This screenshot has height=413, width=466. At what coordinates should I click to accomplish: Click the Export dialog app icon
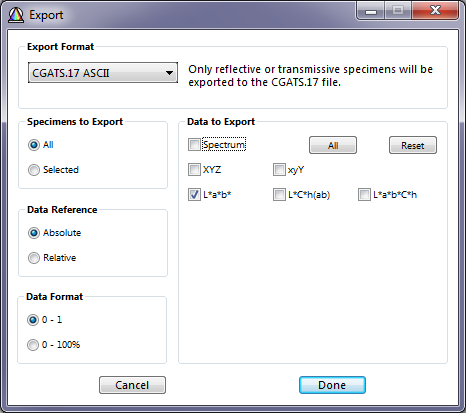coord(16,15)
